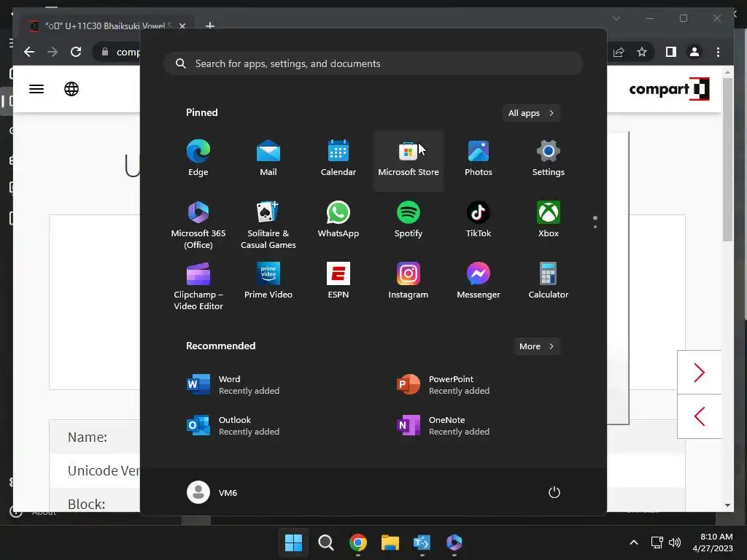The width and height of the screenshot is (747, 560).
Task: Click the Start menu search box
Action: (373, 64)
